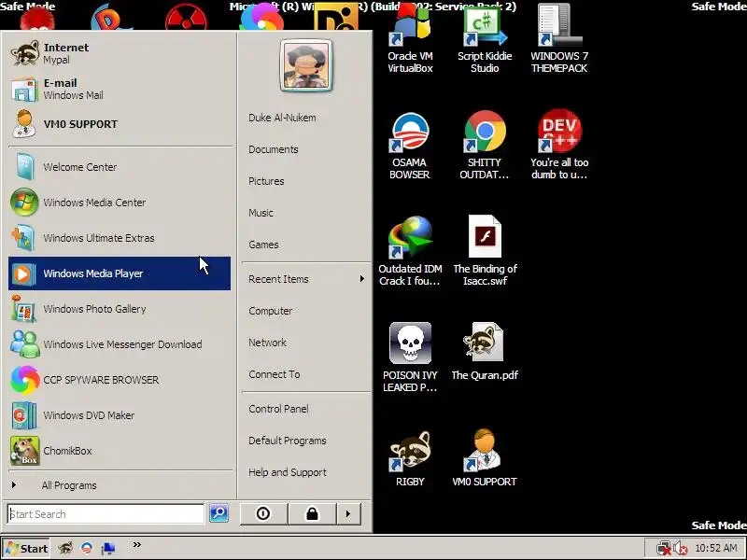Open Windows Mail E-mail entry
The width and height of the screenshot is (747, 560).
[120, 89]
